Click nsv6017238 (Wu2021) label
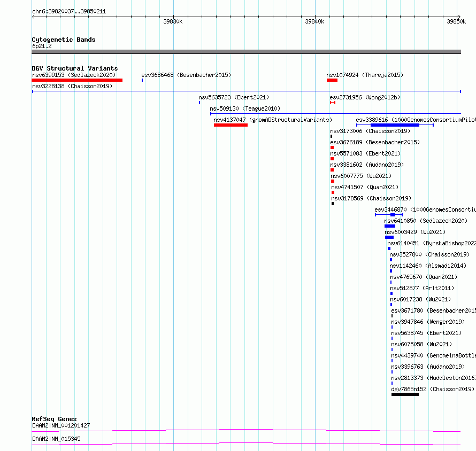The image size is (476, 451). 420,299
